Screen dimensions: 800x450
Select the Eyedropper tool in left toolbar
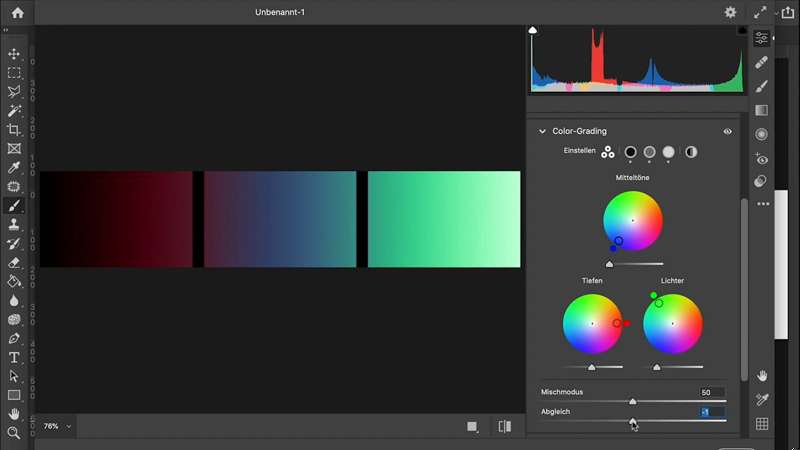(x=14, y=167)
